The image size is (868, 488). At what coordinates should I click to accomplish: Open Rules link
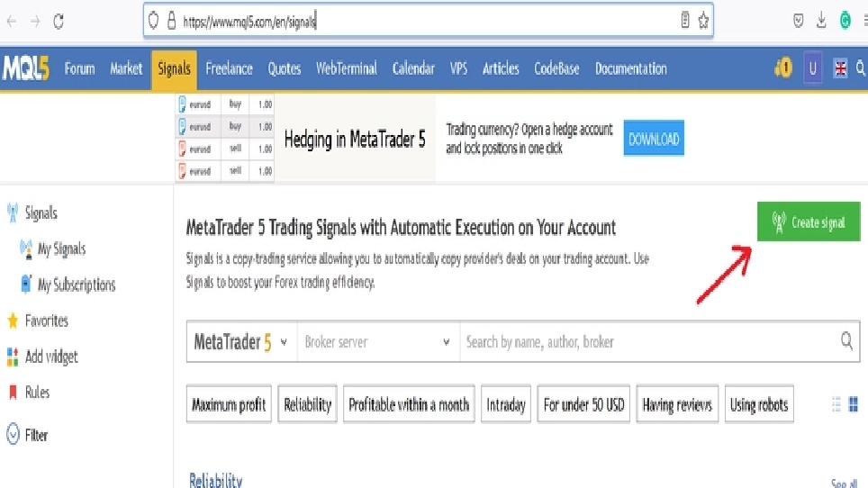tap(37, 393)
